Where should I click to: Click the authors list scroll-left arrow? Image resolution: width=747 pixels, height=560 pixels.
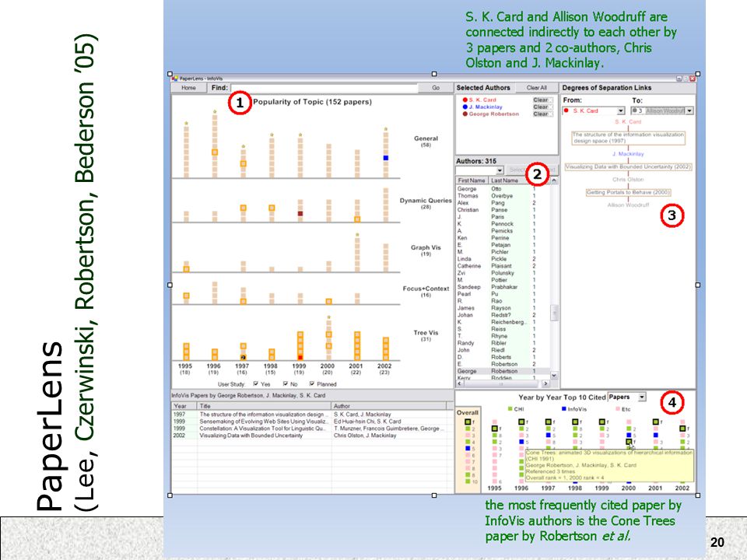pyautogui.click(x=460, y=383)
